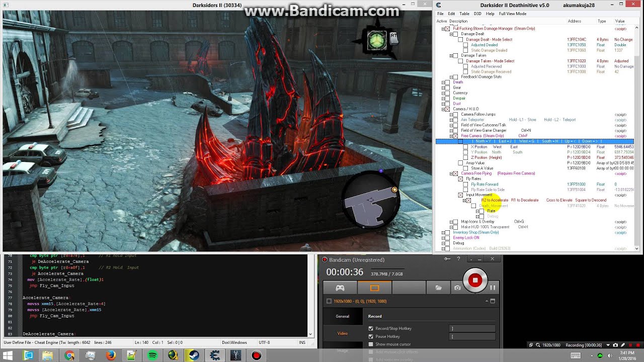Collapse Bandicam capture area arrow
644x362 pixels.
pos(487,301)
